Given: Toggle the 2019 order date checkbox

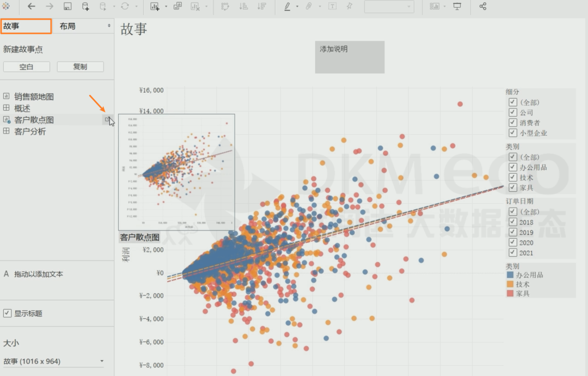Looking at the screenshot, I should point(512,232).
